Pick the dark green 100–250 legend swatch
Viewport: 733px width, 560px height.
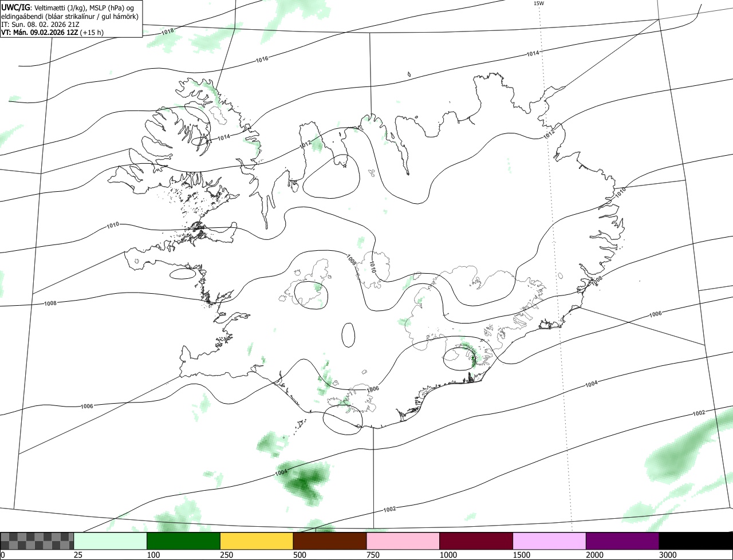click(184, 541)
